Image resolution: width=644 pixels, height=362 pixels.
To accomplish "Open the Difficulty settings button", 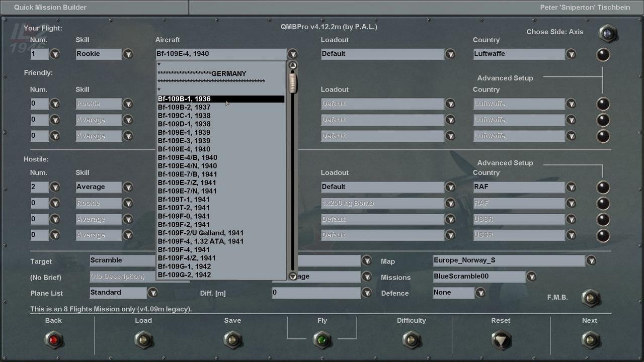I will coord(411,340).
